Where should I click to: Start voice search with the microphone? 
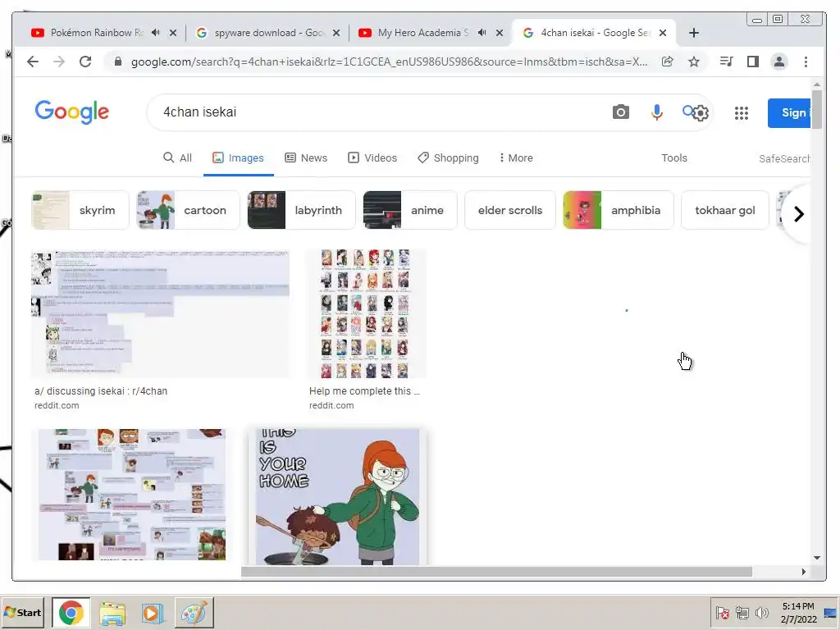(657, 112)
